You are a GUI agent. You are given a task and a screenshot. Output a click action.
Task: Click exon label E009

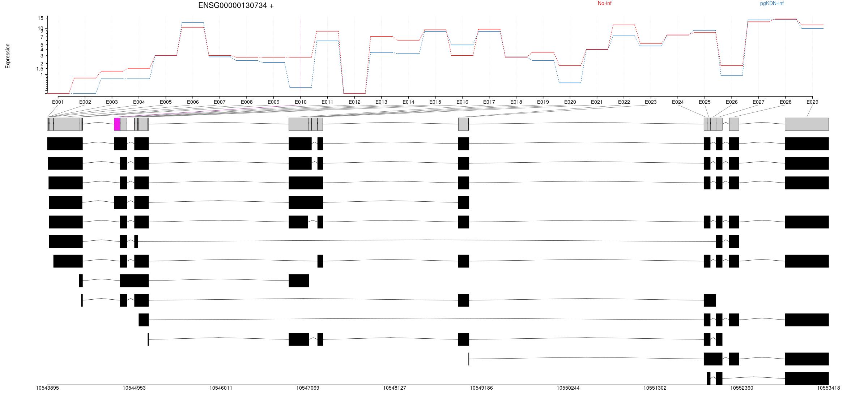[273, 102]
